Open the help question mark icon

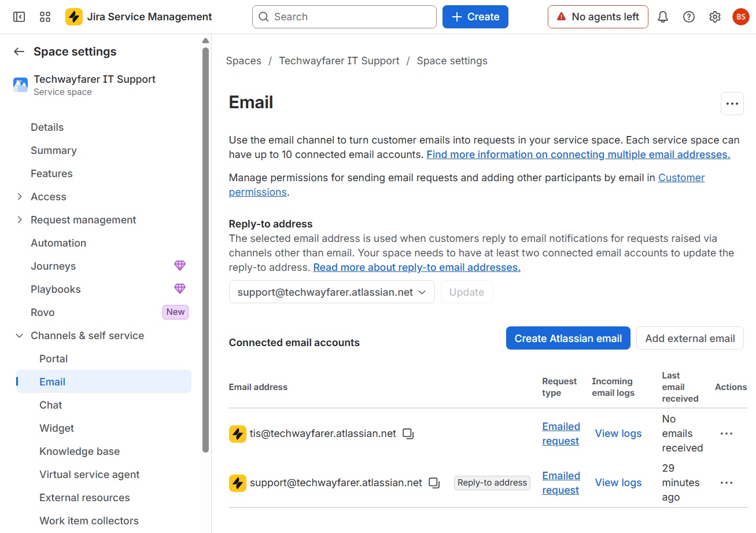tap(689, 17)
